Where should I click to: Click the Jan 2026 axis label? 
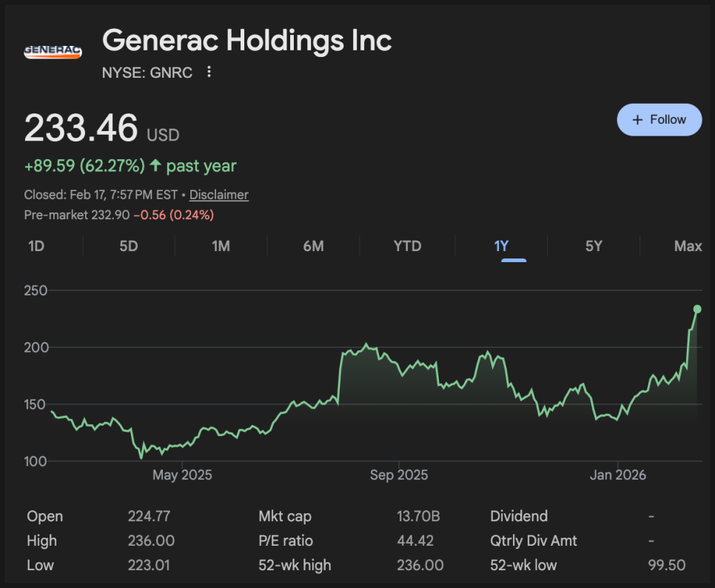pos(617,475)
